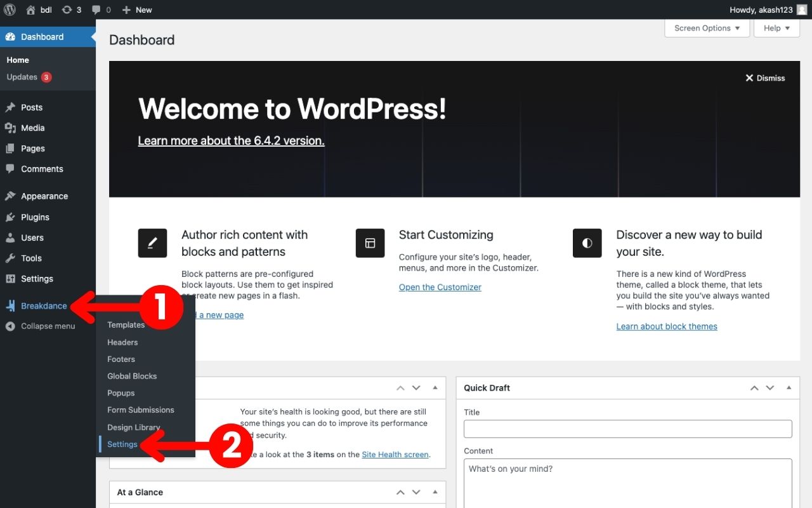This screenshot has height=508, width=812.
Task: Expand the Help dropdown
Action: (776, 28)
